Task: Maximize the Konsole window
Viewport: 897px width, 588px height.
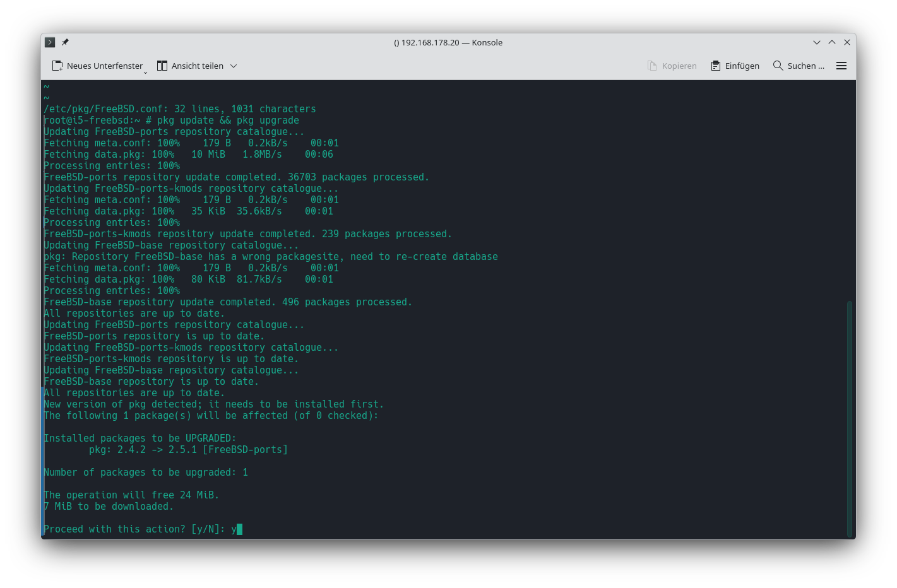Action: [x=832, y=42]
